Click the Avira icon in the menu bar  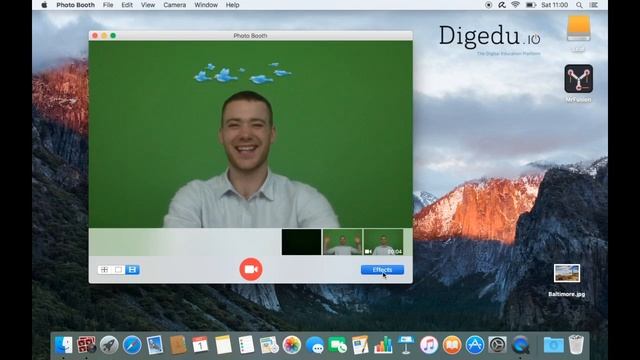point(502,5)
